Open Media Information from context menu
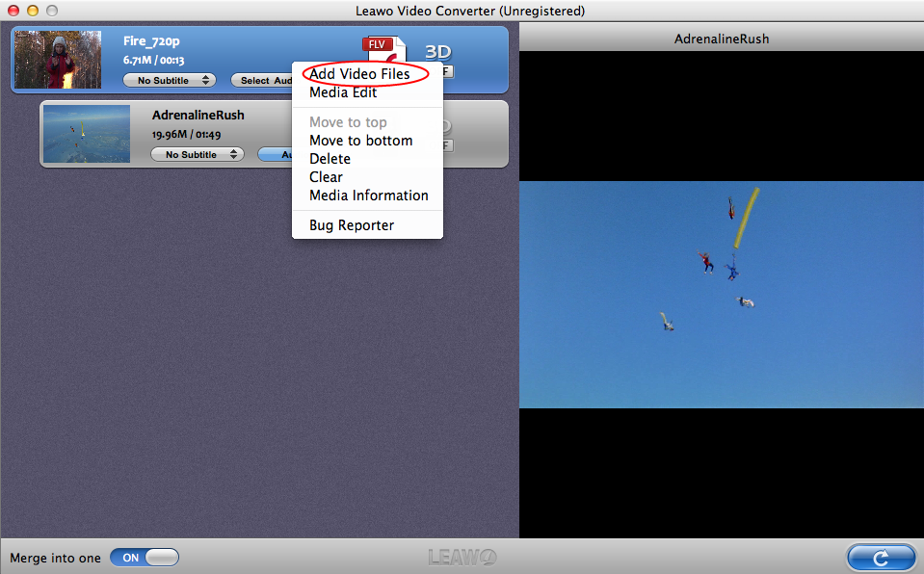 point(369,196)
